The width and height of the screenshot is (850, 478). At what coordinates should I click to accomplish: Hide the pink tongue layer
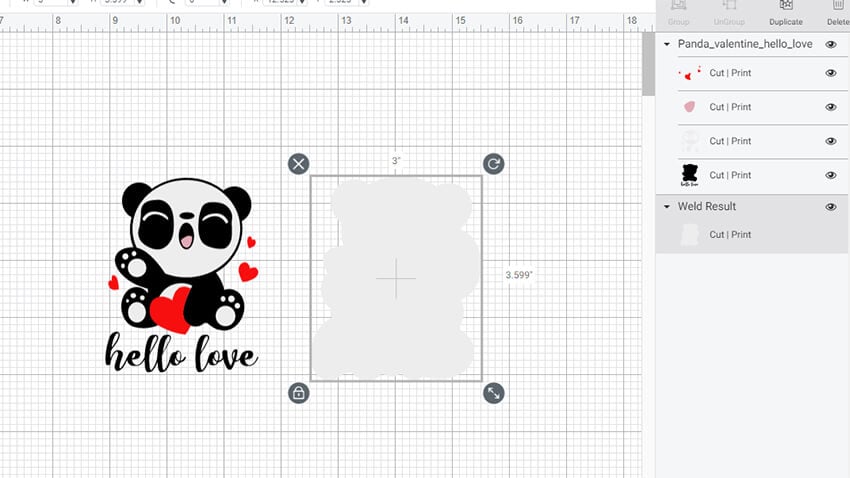830,107
